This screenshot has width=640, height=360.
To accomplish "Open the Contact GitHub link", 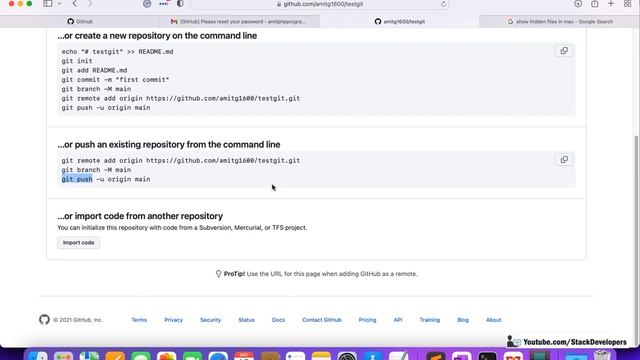I will (x=322, y=320).
